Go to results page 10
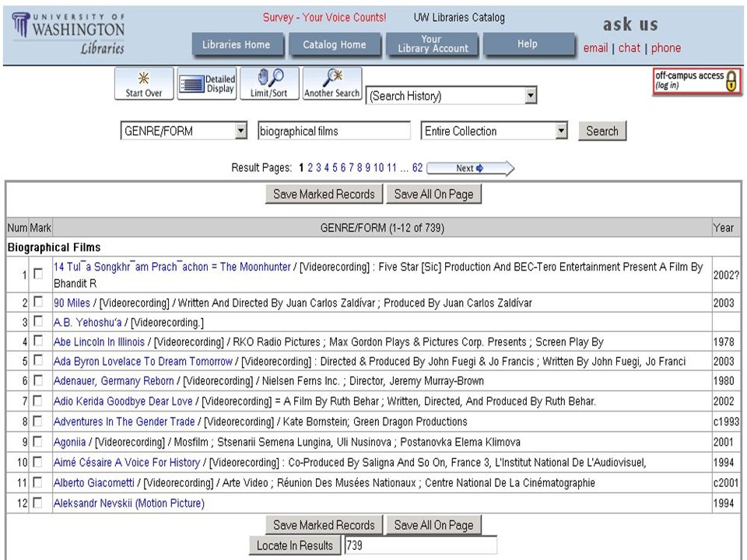Screen dimensions: 747x560 pos(379,168)
